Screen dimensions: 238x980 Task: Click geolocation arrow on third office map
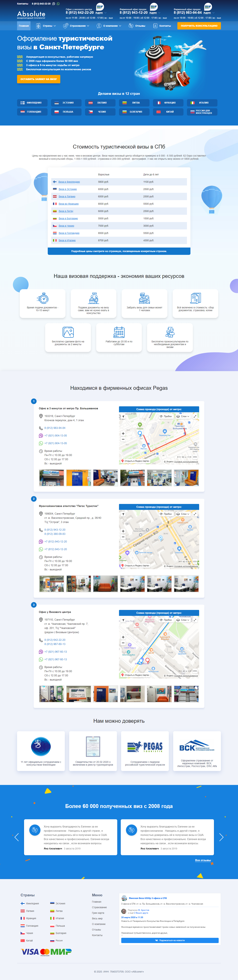click(123, 620)
